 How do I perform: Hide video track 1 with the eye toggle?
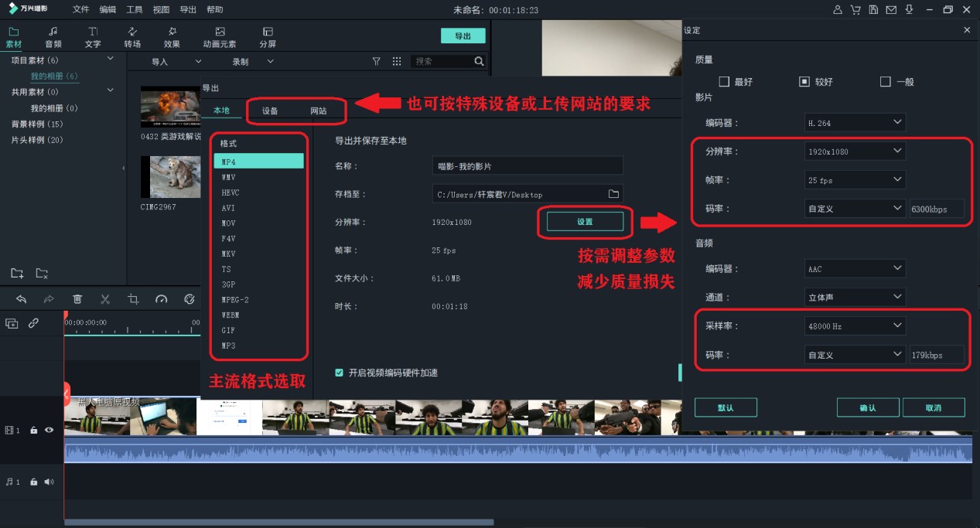(48, 430)
